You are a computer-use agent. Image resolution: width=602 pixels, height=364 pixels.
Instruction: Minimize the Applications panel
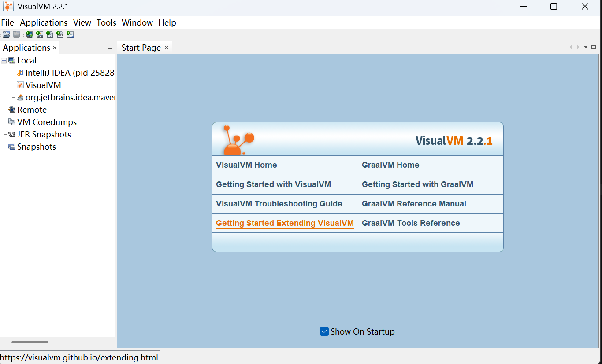pyautogui.click(x=110, y=48)
